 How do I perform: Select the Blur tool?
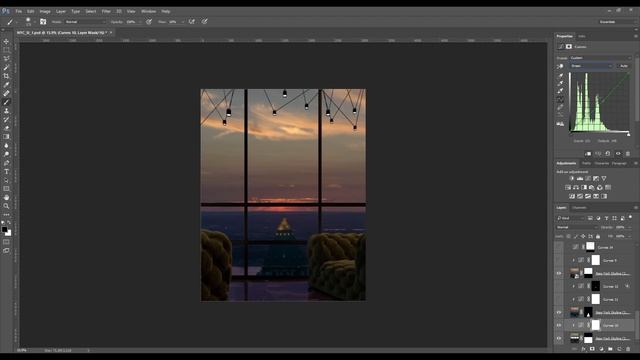coord(6,146)
